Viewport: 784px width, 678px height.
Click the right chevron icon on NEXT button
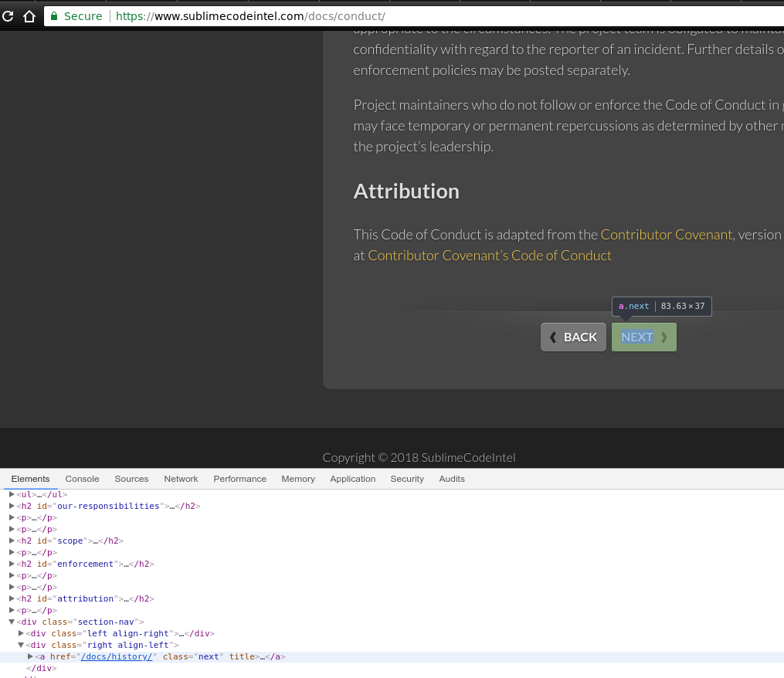[x=664, y=337]
